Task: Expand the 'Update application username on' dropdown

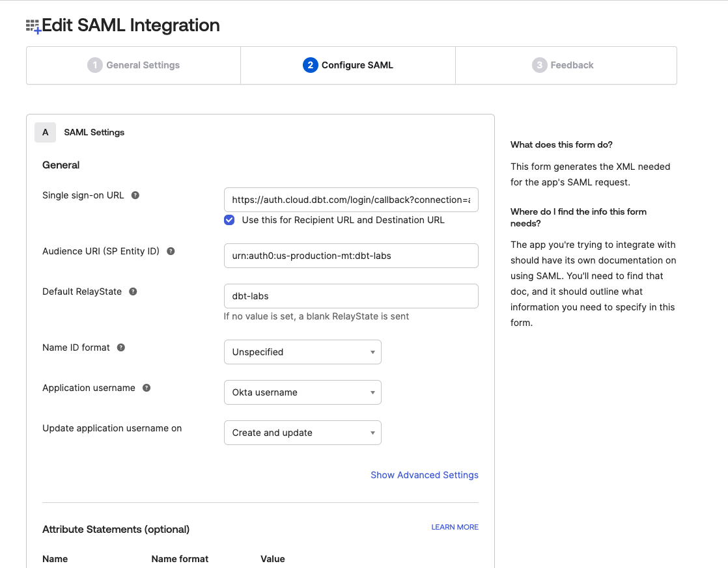Action: (302, 432)
